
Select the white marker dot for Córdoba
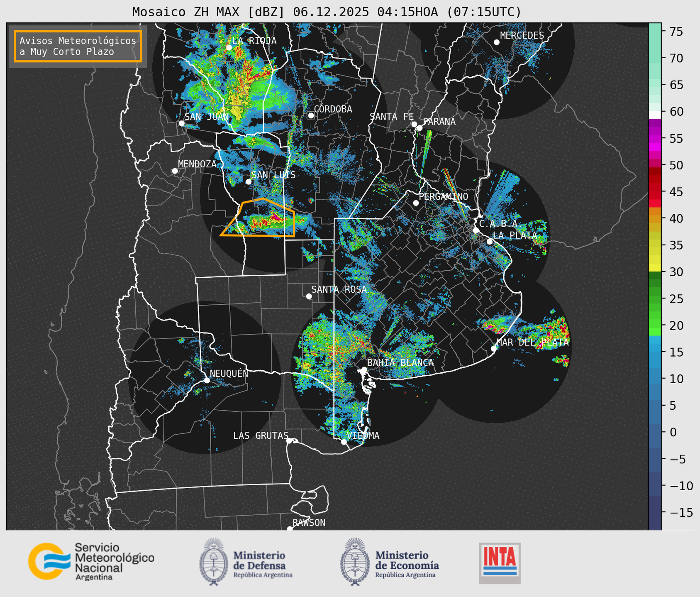pyautogui.click(x=311, y=115)
